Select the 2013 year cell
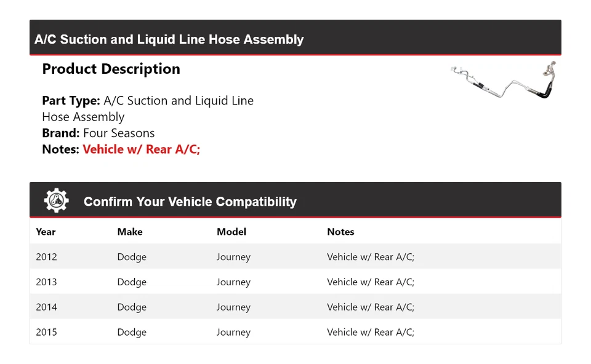591x364 pixels. (x=46, y=282)
